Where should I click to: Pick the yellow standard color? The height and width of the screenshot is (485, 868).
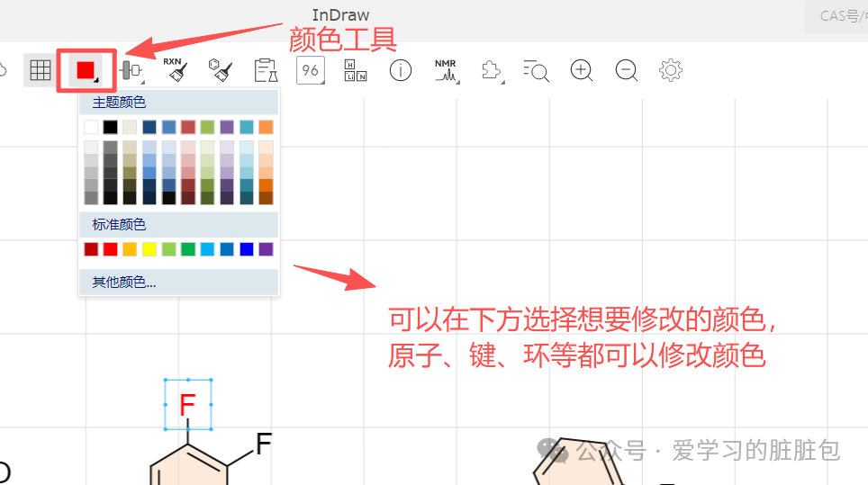pyautogui.click(x=149, y=249)
